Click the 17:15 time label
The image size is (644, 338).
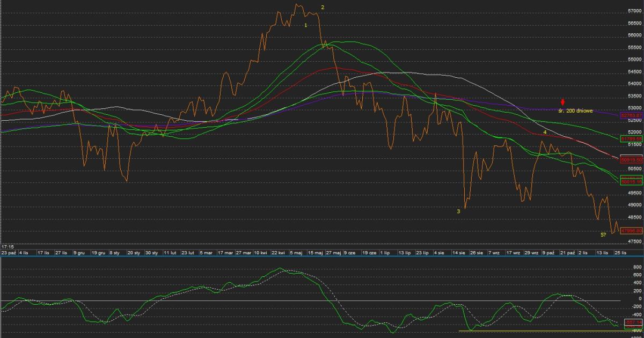(8, 246)
